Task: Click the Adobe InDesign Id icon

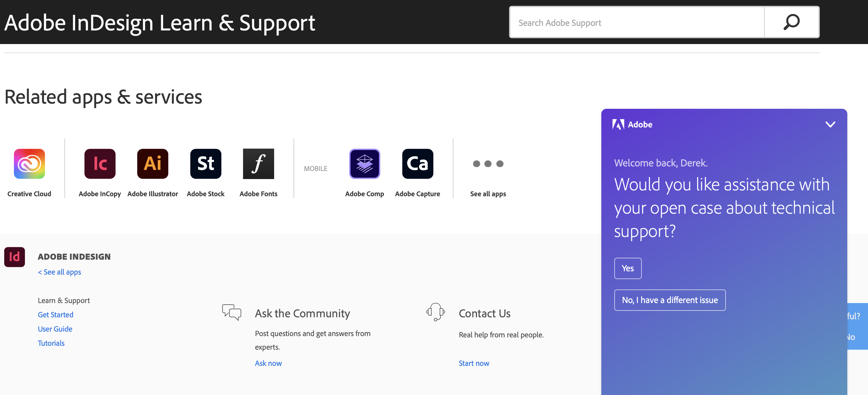Action: tap(14, 257)
